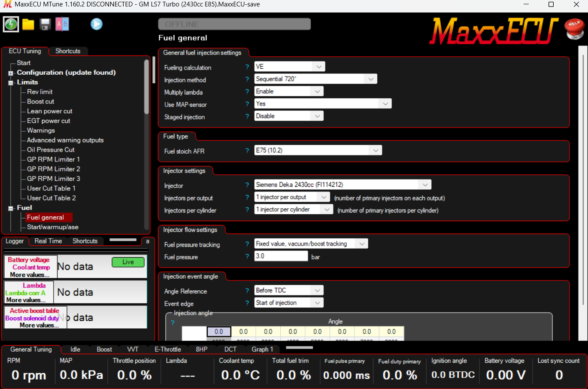This screenshot has height=389, width=588.
Task: Open the Fuel pressure tracking dropdown
Action: (x=311, y=244)
